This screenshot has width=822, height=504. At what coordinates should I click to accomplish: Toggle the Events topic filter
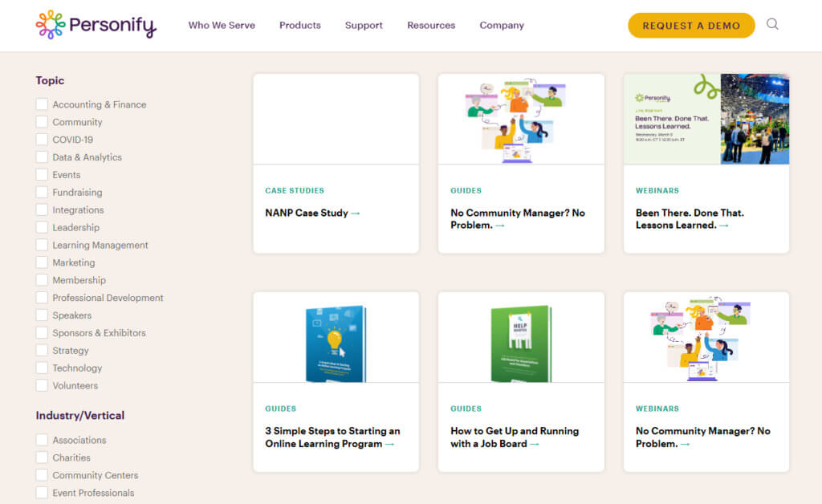(x=42, y=174)
